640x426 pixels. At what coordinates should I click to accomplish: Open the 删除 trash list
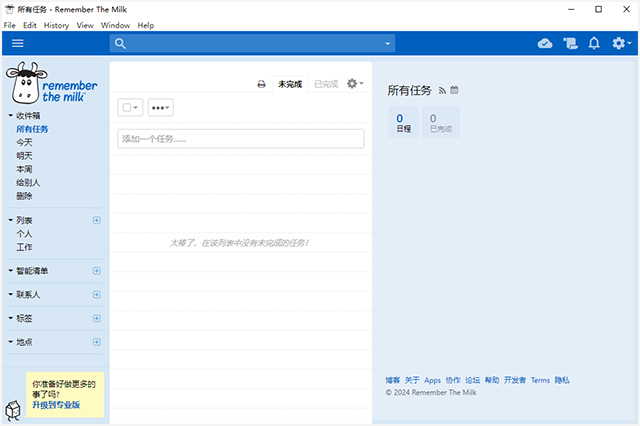[24, 196]
